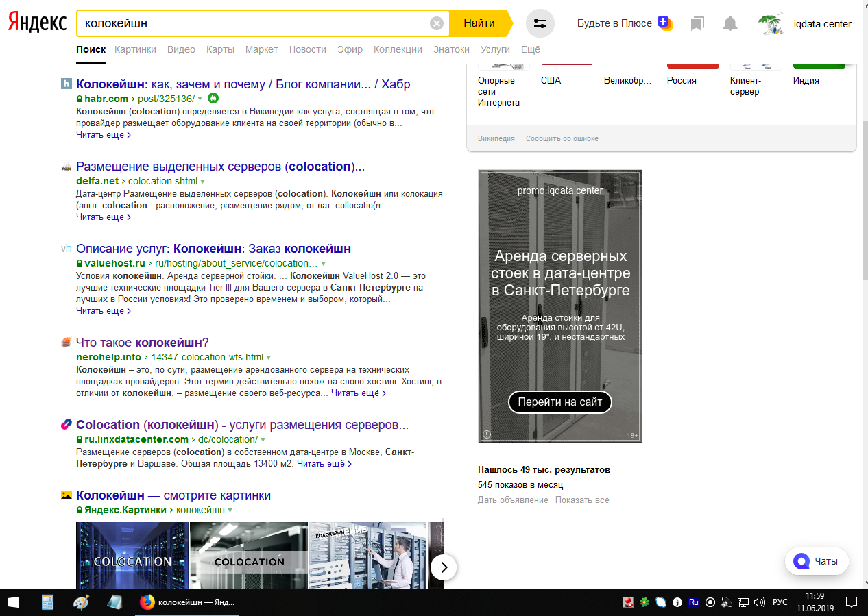The height and width of the screenshot is (616, 868).
Task: Click the Skype tray icon
Action: pyautogui.click(x=660, y=602)
